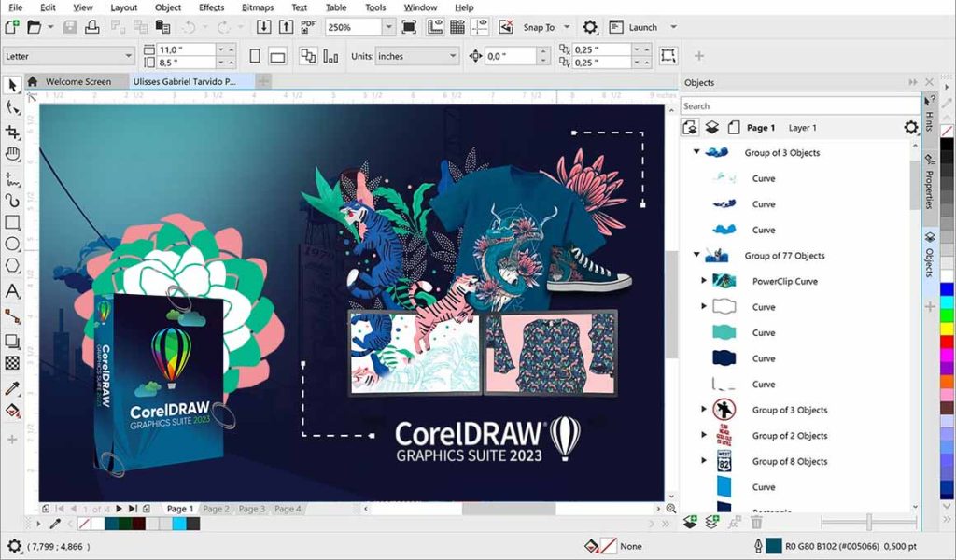This screenshot has width=956, height=560.
Task: Pick cyan swatch in document palette
Action: [179, 524]
